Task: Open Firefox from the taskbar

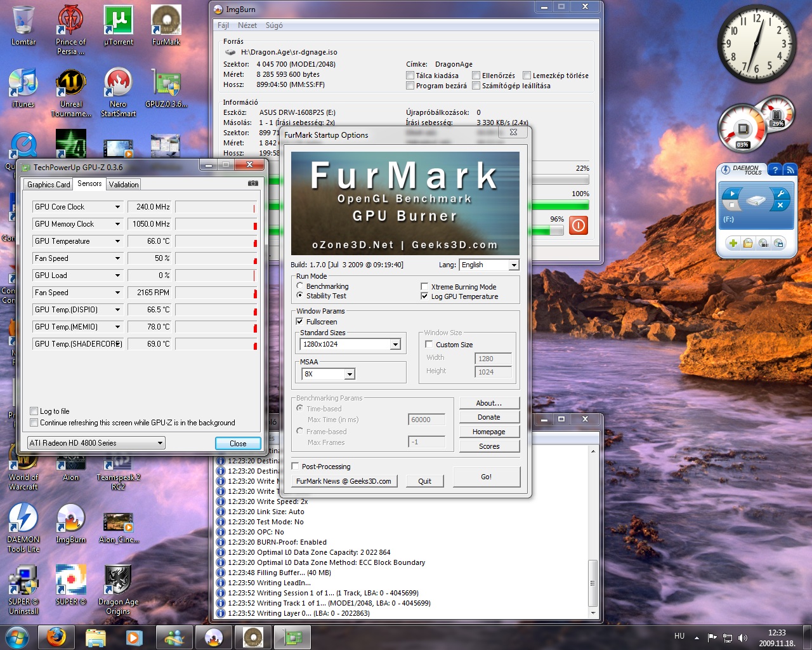Action: tap(56, 637)
